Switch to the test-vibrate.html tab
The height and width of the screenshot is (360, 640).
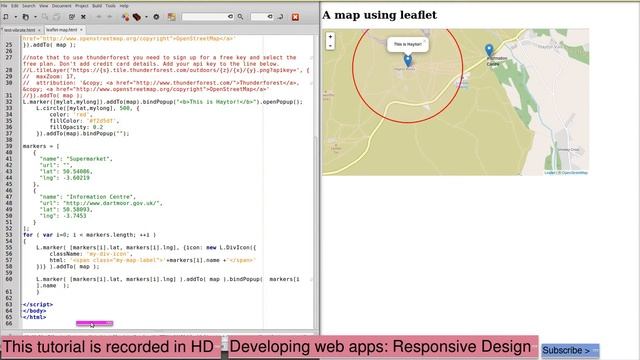pos(20,30)
